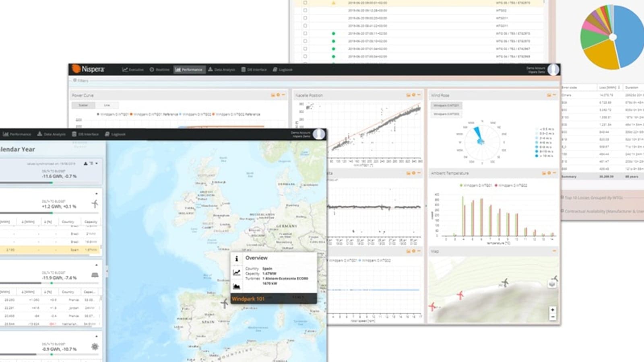This screenshot has height=362, width=644.
Task: Select the Windpark 0 WTG01 wind rose button
Action: (446, 105)
